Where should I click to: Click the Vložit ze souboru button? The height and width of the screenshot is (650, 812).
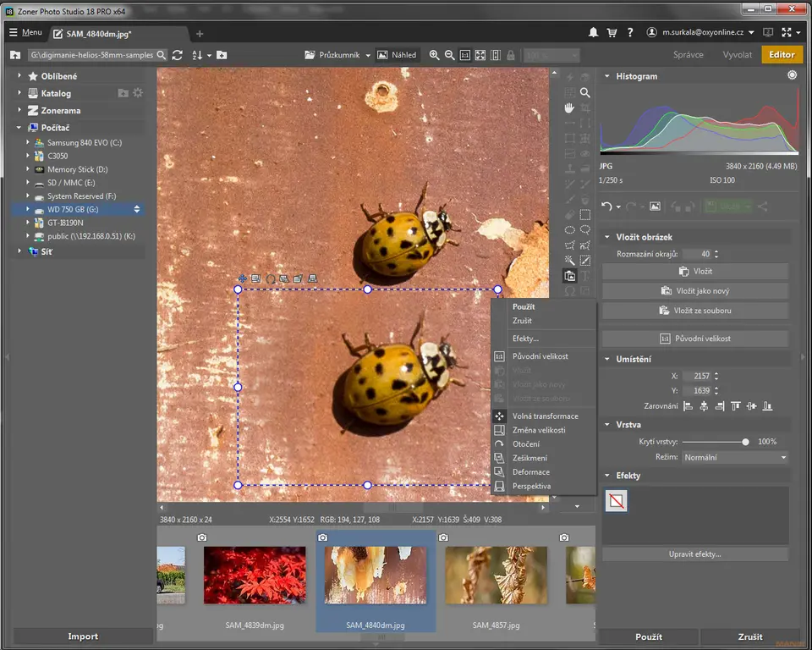(x=695, y=311)
